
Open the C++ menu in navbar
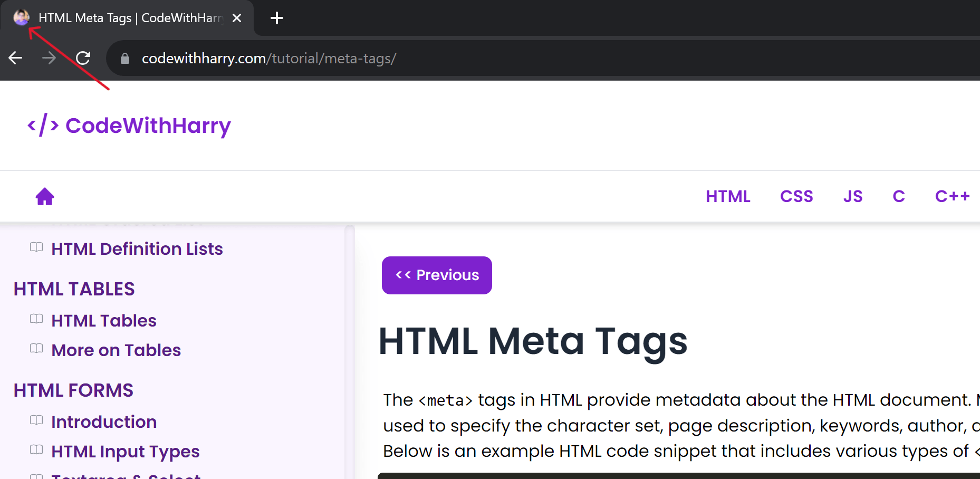click(953, 196)
